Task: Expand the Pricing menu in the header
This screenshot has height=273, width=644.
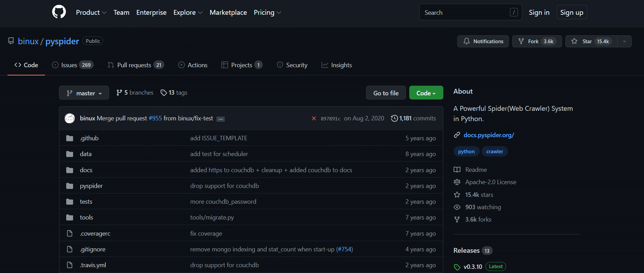Action: tap(267, 12)
